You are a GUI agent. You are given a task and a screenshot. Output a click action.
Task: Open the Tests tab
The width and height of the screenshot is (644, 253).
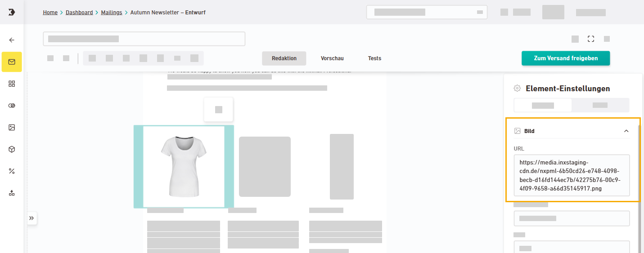coord(374,58)
